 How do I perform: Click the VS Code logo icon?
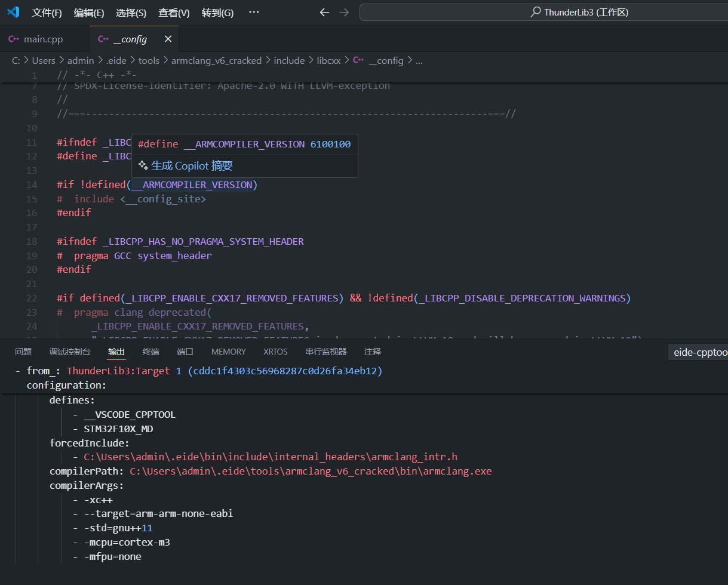[13, 12]
